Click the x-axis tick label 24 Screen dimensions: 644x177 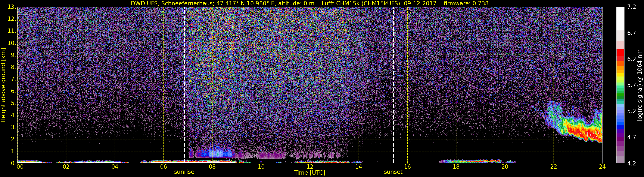click(602, 167)
